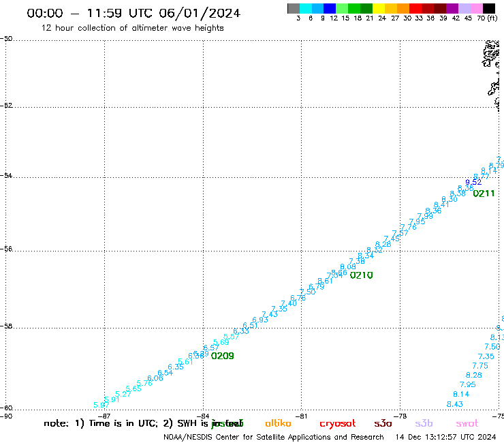The image size is (504, 443).
Task: Click the pink 'swot' legend label
Action: 467,423
